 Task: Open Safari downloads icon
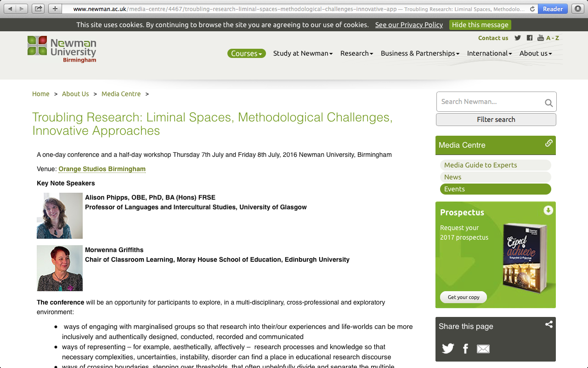click(x=577, y=9)
